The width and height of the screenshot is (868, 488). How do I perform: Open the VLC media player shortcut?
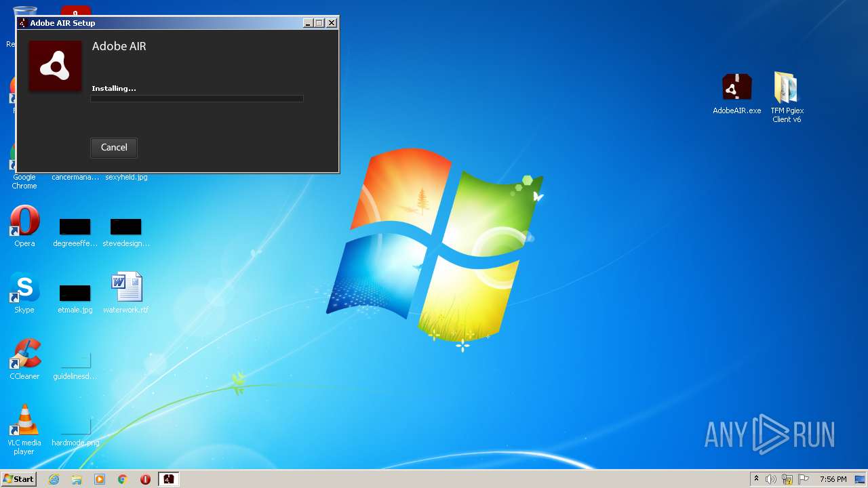pyautogui.click(x=24, y=430)
